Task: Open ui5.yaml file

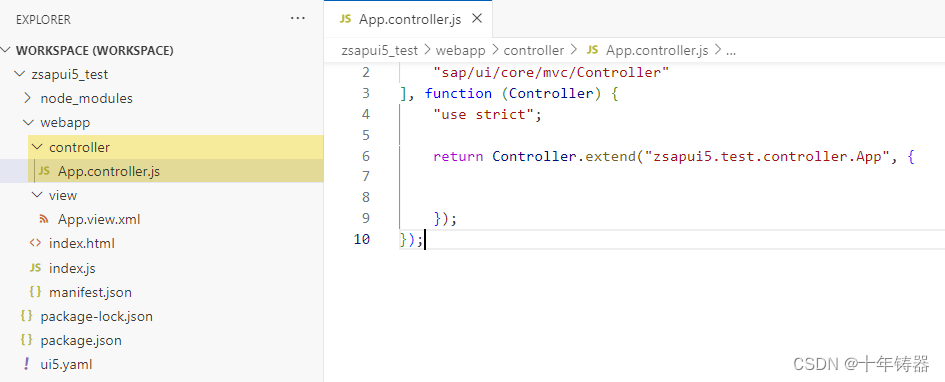Action: tap(66, 365)
